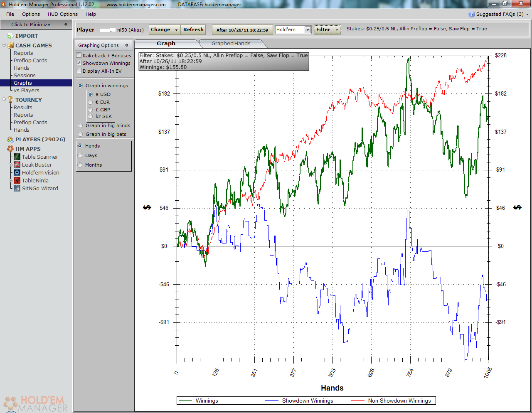
Task: Open the Change player dropdown
Action: (x=165, y=29)
